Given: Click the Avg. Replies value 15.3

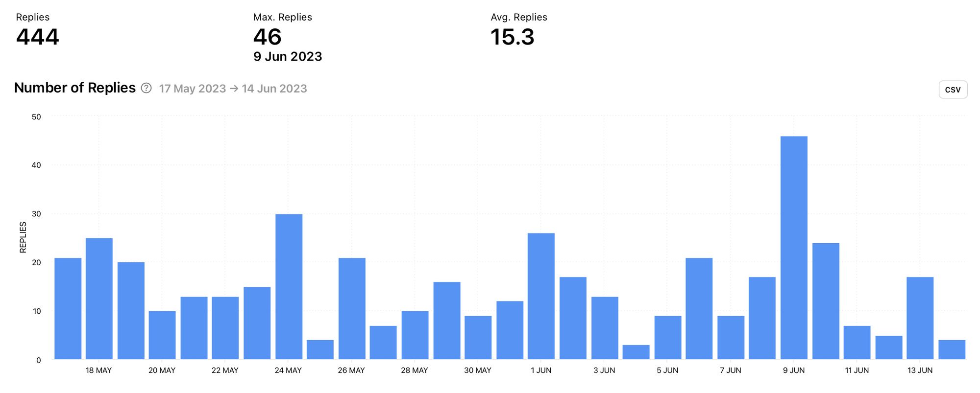Looking at the screenshot, I should [513, 37].
